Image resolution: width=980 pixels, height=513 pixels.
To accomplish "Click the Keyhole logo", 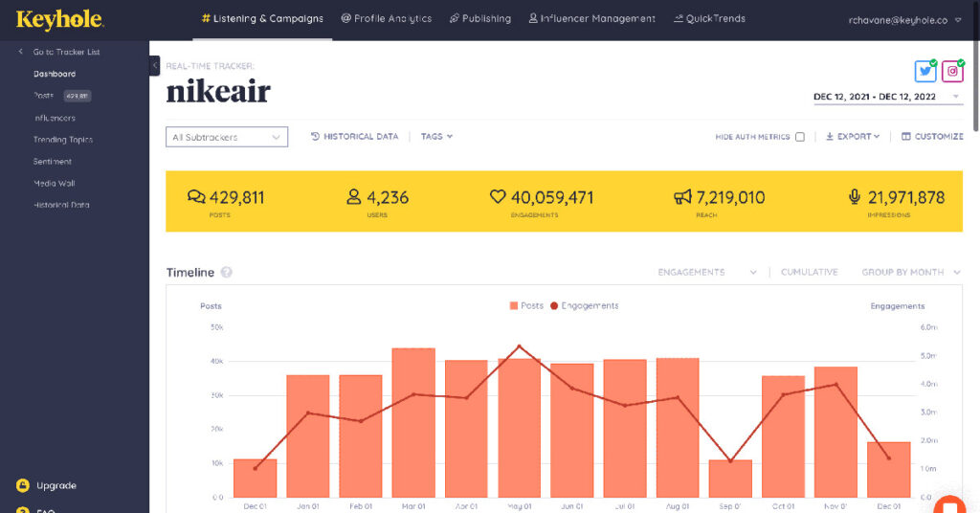I will pos(60,18).
